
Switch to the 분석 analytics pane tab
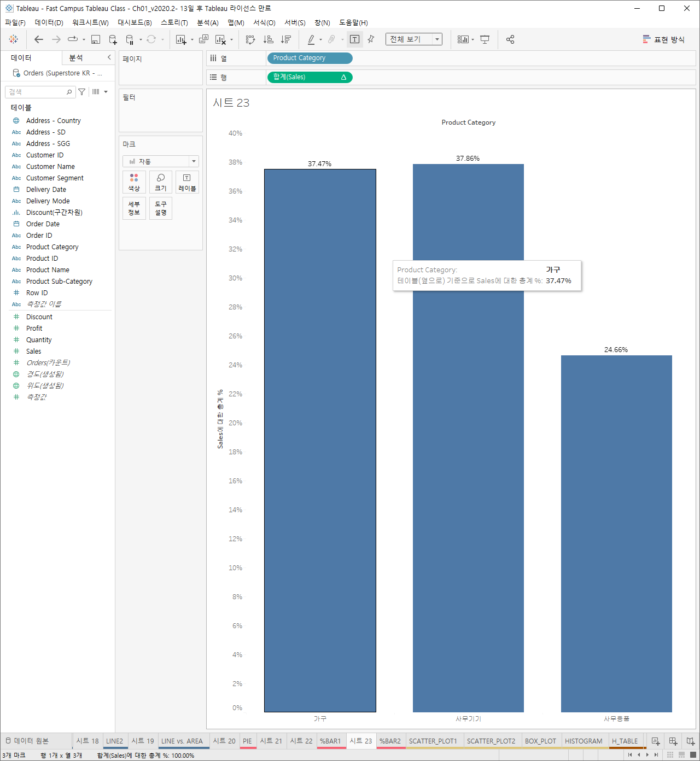pyautogui.click(x=76, y=58)
